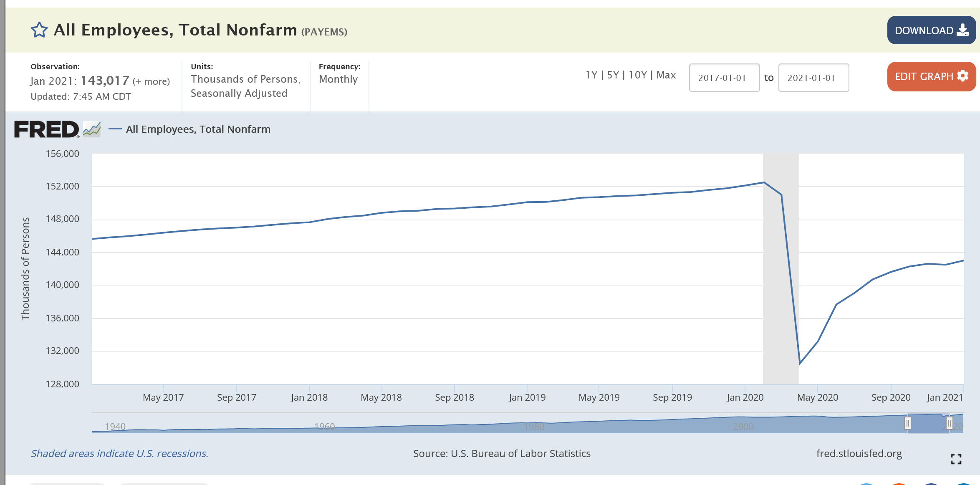Viewport: 980px width, 485px height.
Task: Click the end date field 2021-01-01
Action: point(813,78)
